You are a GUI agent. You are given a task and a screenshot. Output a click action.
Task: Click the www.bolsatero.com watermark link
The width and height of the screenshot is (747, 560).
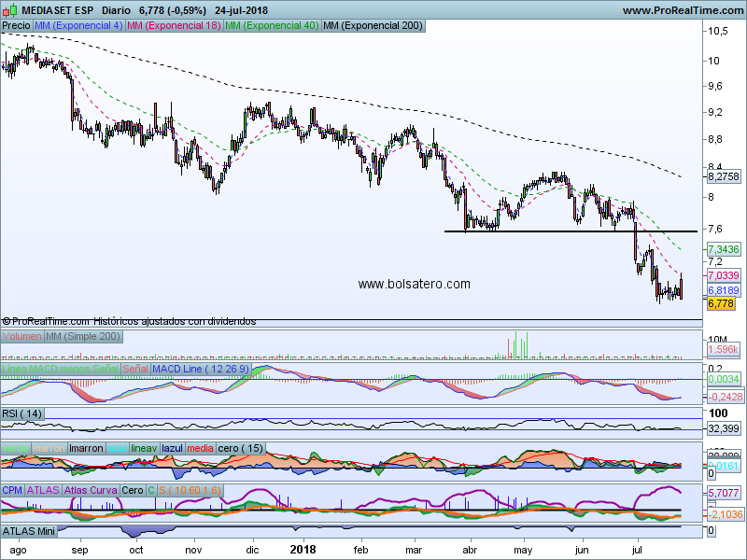(x=415, y=284)
